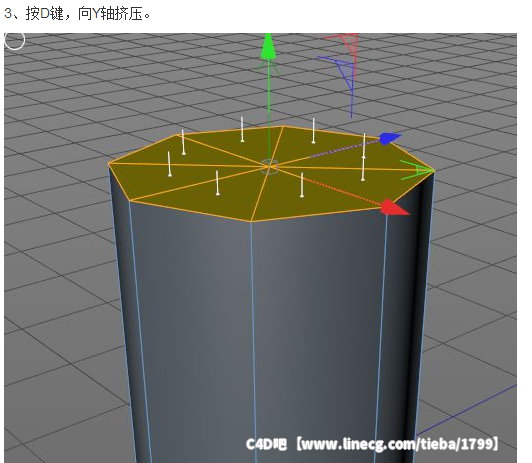Click the blue world axis line on floor
This screenshot has width=532, height=463.
467,410
